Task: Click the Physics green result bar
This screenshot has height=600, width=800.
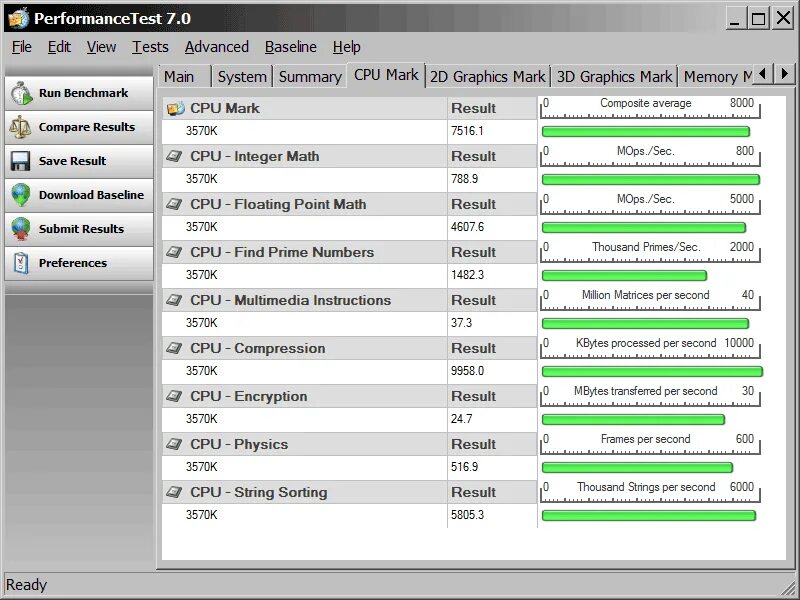Action: coord(637,467)
